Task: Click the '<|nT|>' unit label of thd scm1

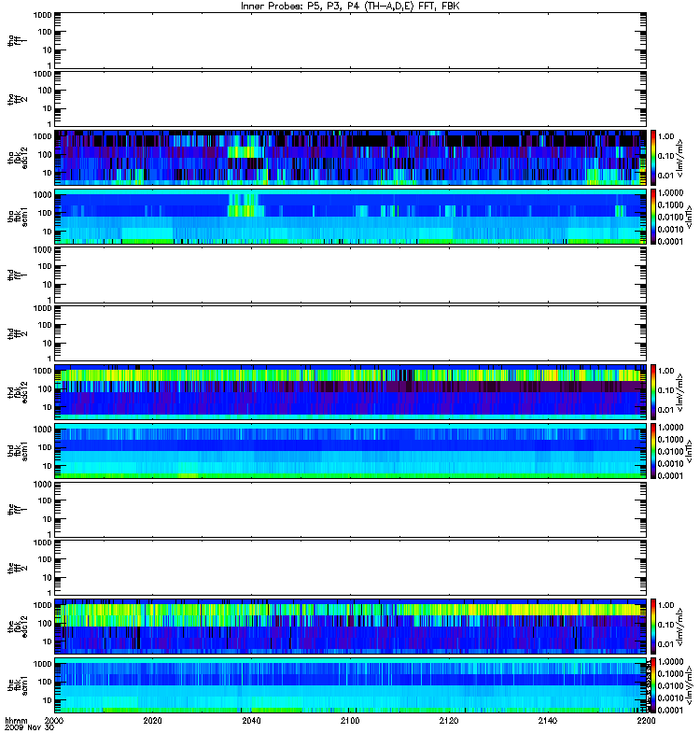Action: click(x=689, y=451)
